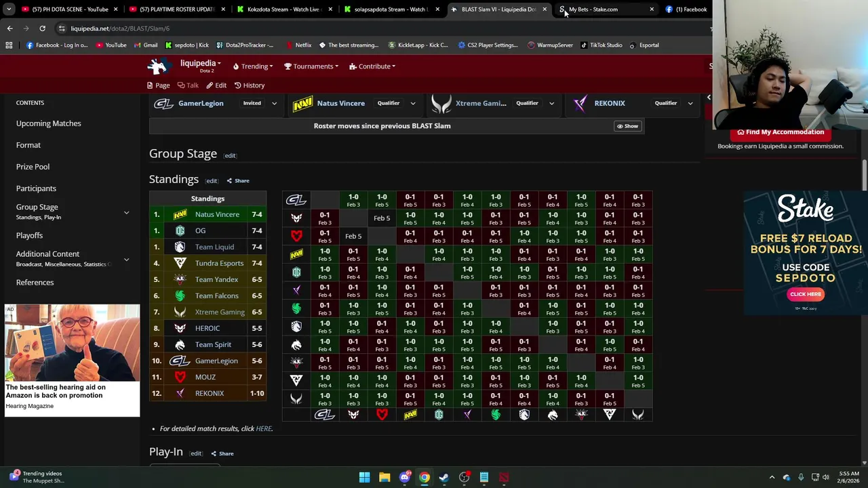Click GamerLegion logo in crosstable bottom row
868x488 pixels.
(x=325, y=415)
